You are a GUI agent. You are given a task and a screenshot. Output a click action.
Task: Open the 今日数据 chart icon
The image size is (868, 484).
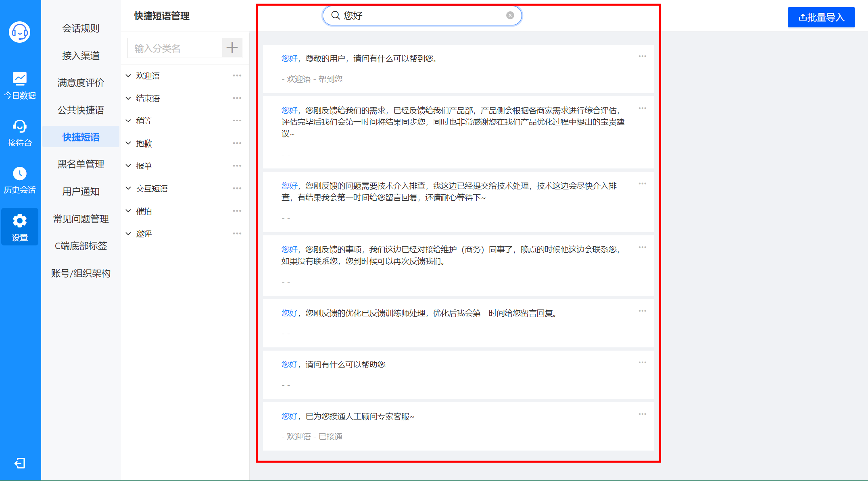coord(19,79)
